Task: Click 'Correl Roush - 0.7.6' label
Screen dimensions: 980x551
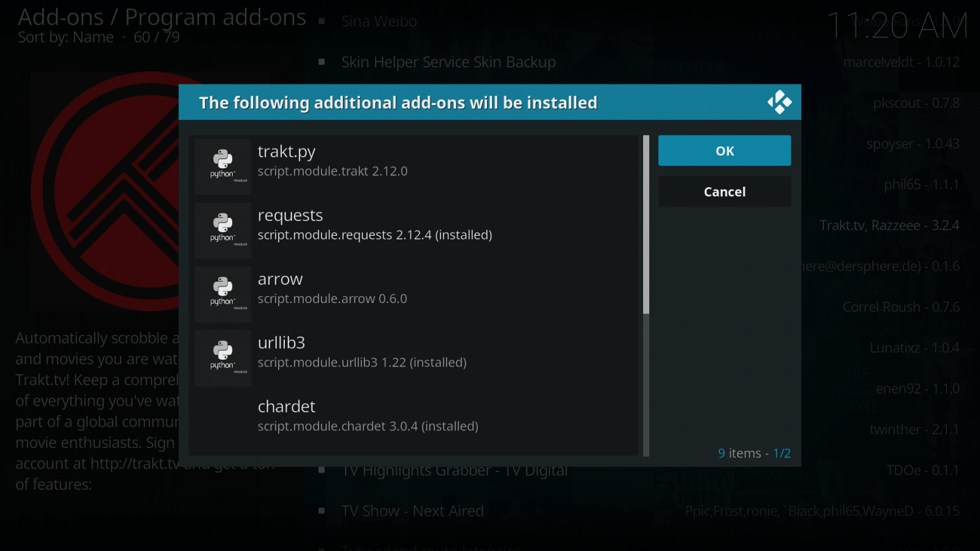Action: [901, 307]
